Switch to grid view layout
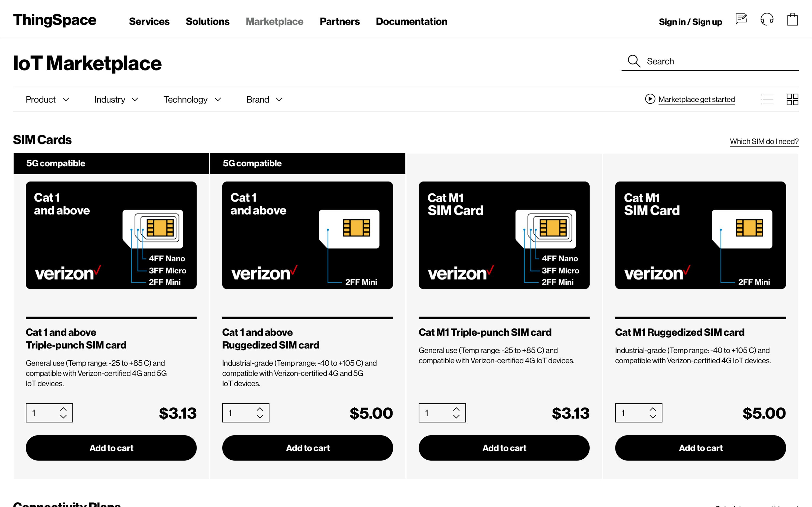This screenshot has width=812, height=507. pos(792,99)
